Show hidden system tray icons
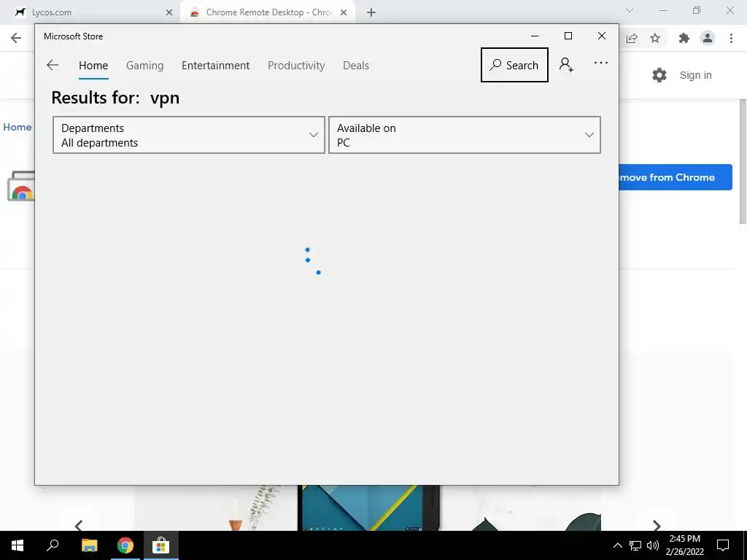Screen dimensions: 747x560 click(x=617, y=545)
